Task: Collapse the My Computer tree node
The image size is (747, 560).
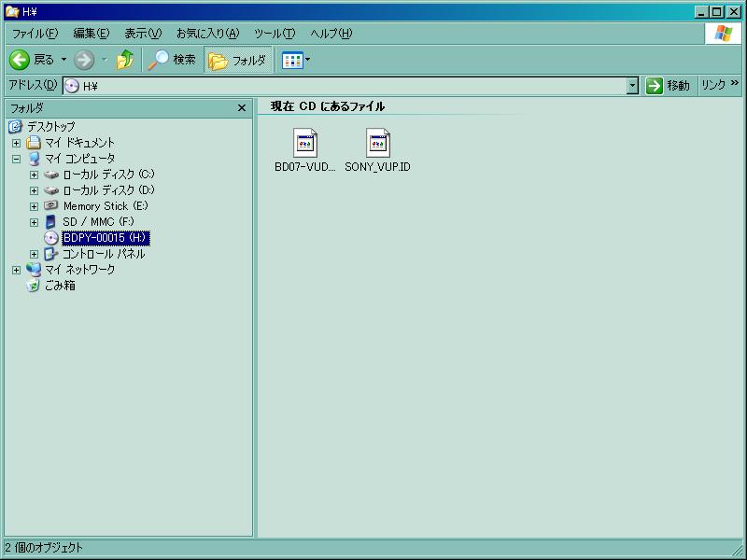Action: tap(16, 159)
